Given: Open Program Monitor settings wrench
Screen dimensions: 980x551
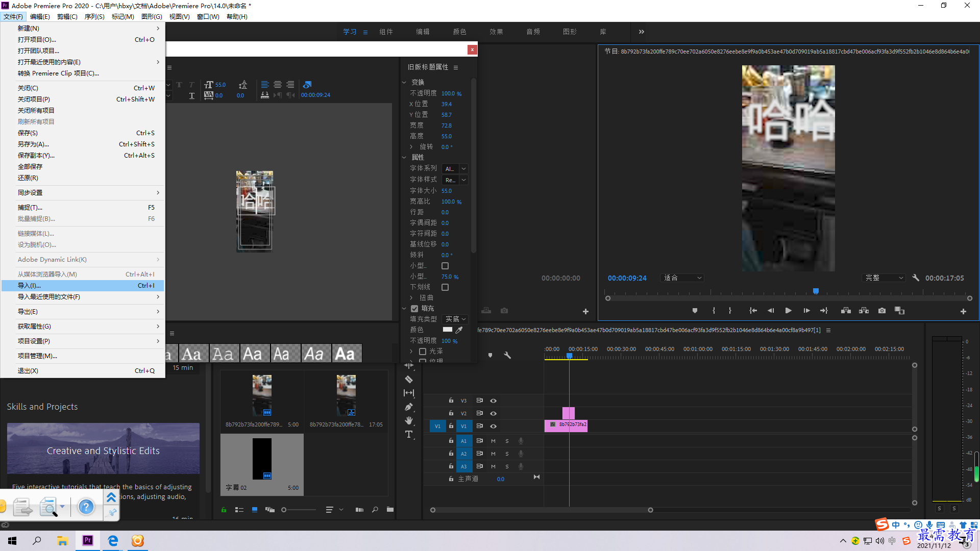Looking at the screenshot, I should point(916,278).
